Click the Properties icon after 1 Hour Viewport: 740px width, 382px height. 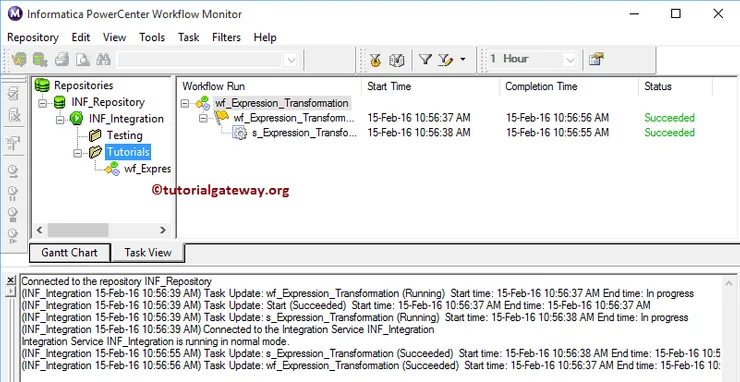pyautogui.click(x=596, y=59)
